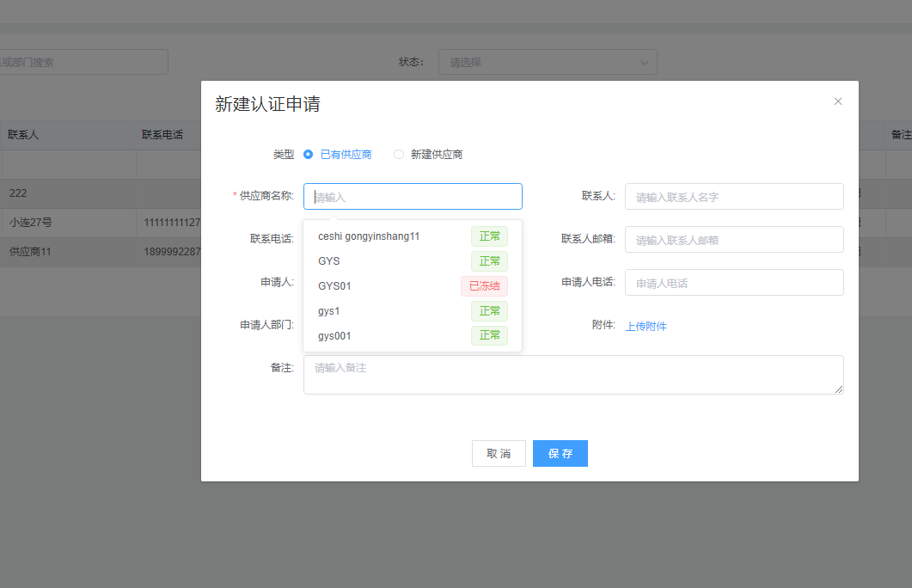
Task: Select gys1 in the supplier list
Action: point(329,311)
